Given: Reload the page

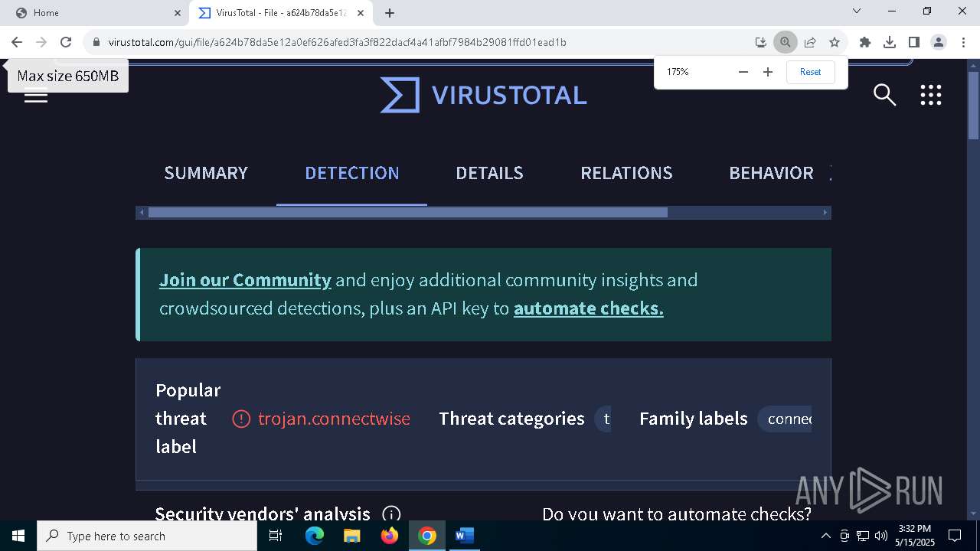Looking at the screenshot, I should tap(66, 42).
